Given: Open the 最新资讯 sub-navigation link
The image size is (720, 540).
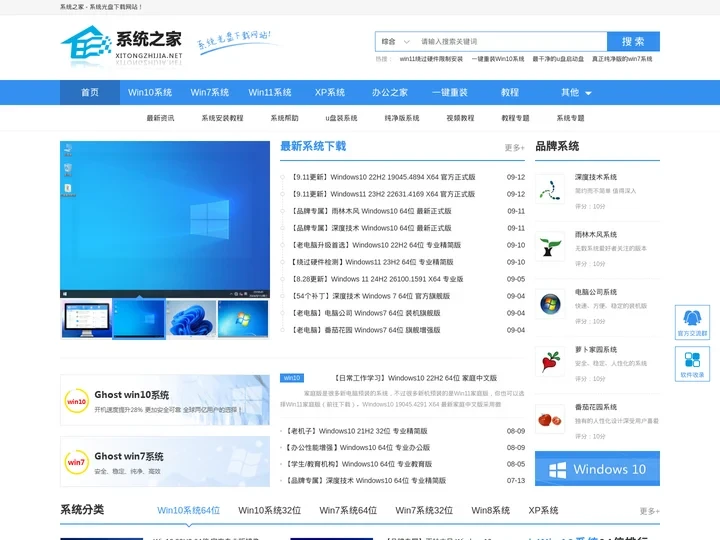Looking at the screenshot, I should pyautogui.click(x=160, y=118).
